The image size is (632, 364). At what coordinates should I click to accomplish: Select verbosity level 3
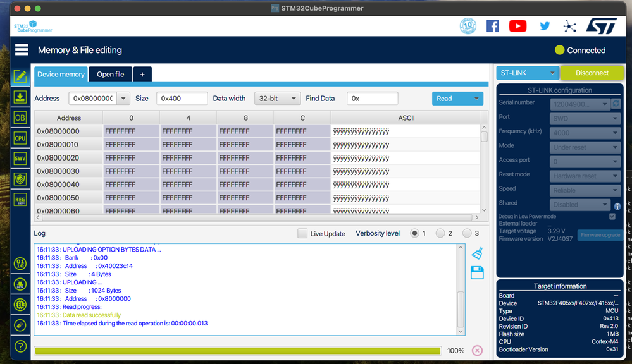466,233
